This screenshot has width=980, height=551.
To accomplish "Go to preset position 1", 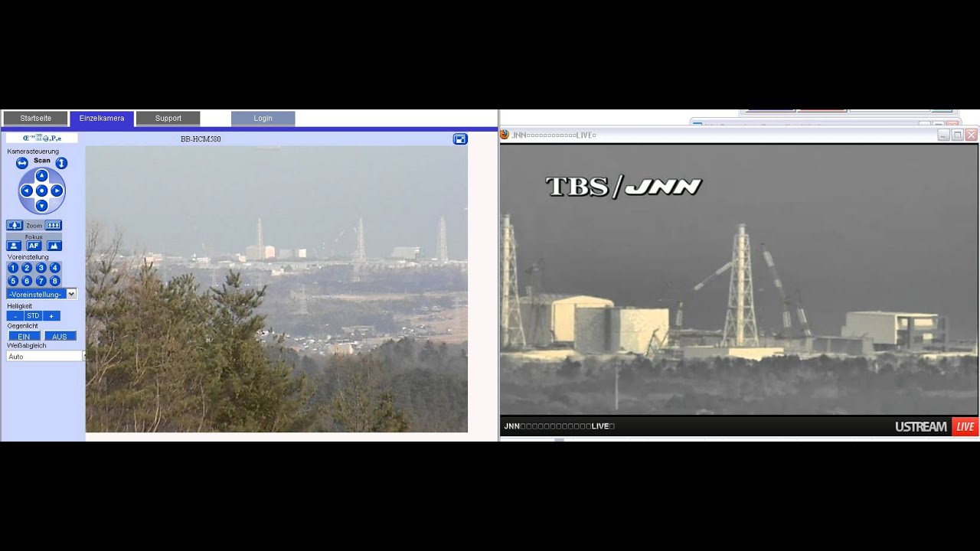I will [12, 268].
